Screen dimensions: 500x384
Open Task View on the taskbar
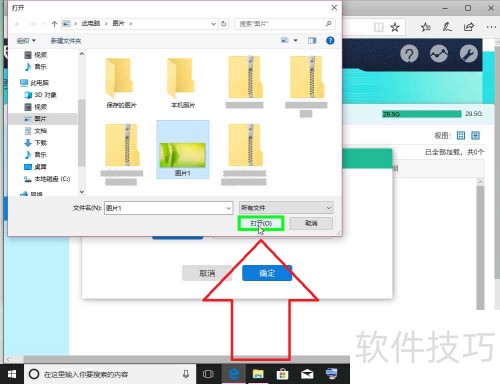[208, 374]
